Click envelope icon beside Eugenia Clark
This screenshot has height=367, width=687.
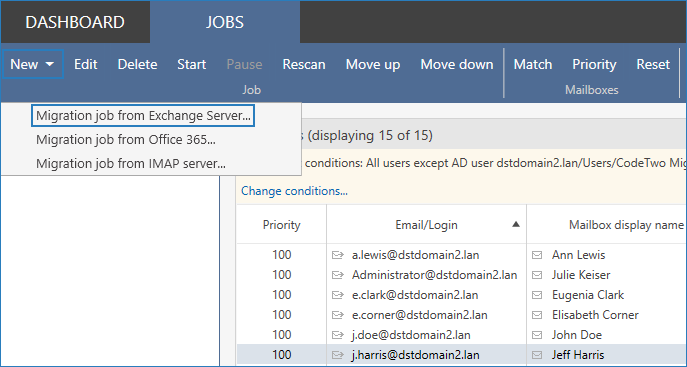click(x=537, y=295)
